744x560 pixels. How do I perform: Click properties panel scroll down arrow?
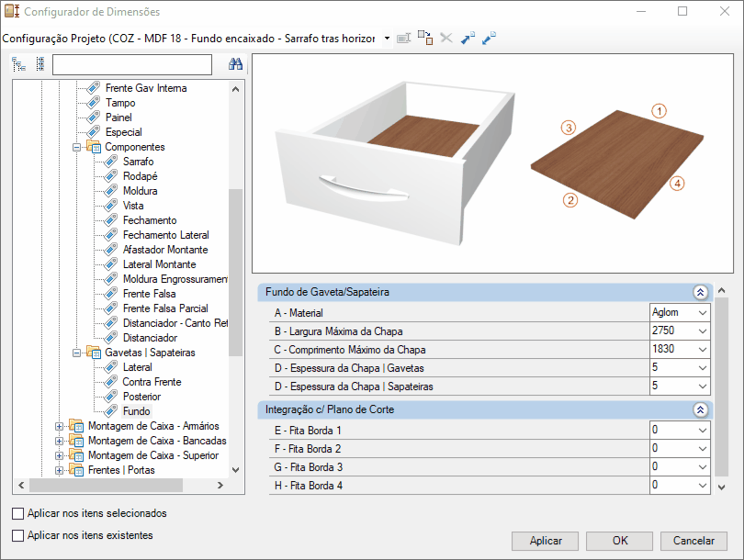point(722,487)
